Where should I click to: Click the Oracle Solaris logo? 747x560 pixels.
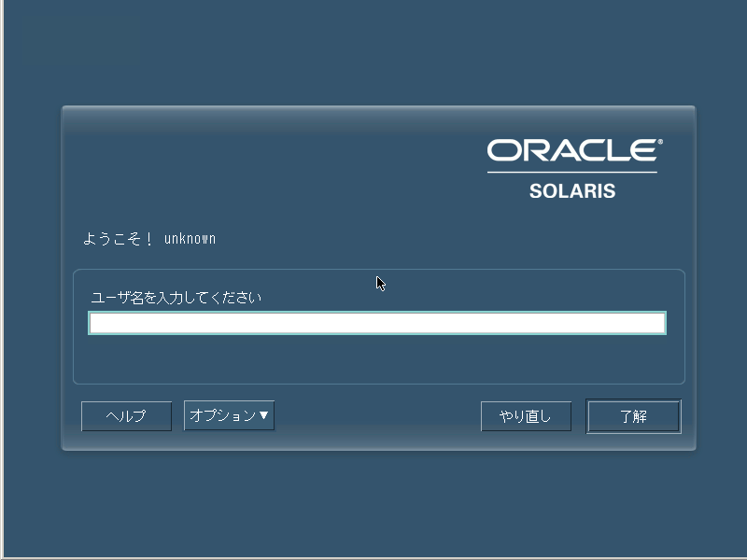tap(573, 169)
